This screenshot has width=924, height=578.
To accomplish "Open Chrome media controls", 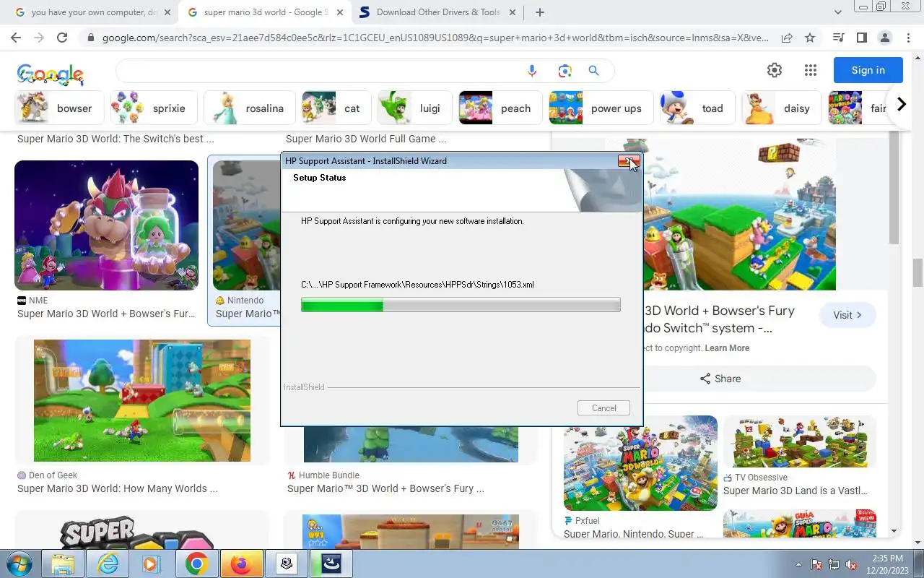I will tap(838, 38).
